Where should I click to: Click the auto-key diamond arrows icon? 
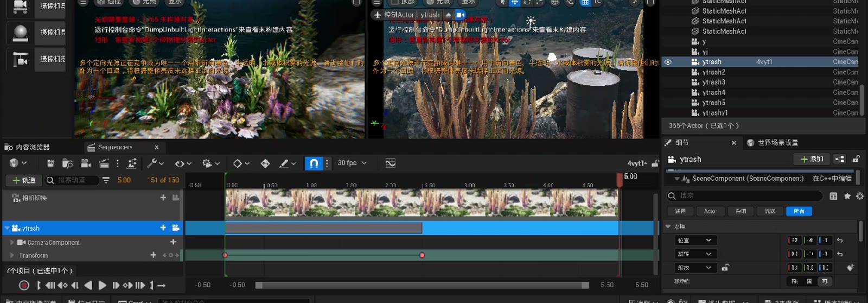pyautogui.click(x=265, y=163)
